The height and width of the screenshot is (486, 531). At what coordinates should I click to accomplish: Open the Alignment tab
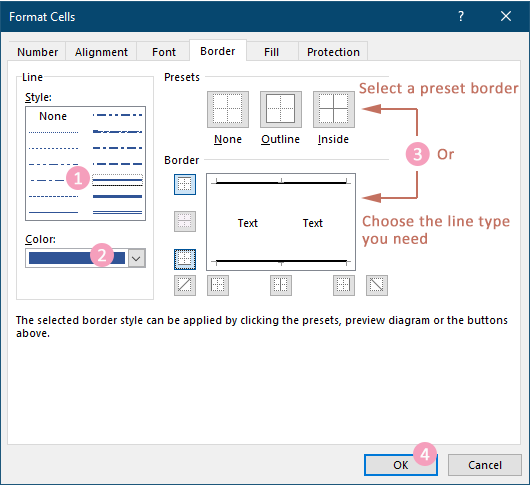click(x=101, y=52)
